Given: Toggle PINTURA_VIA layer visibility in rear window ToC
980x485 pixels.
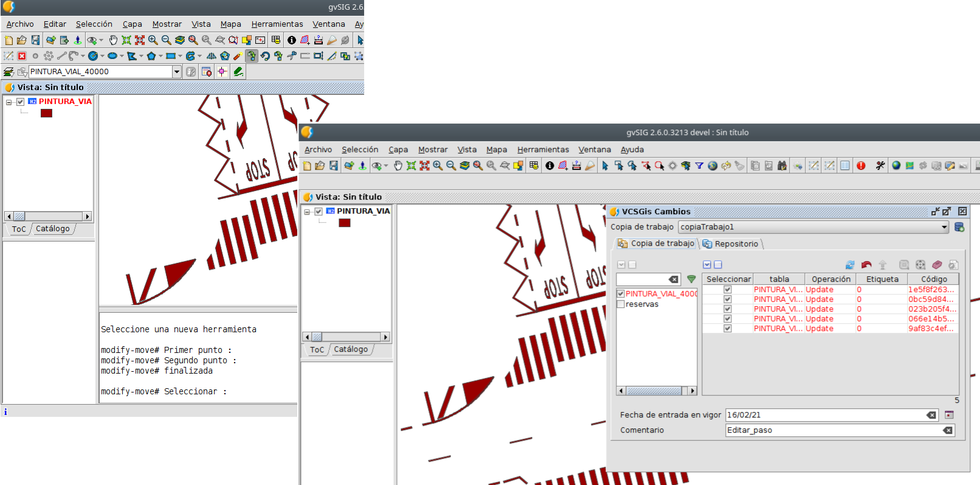Looking at the screenshot, I should (x=20, y=102).
